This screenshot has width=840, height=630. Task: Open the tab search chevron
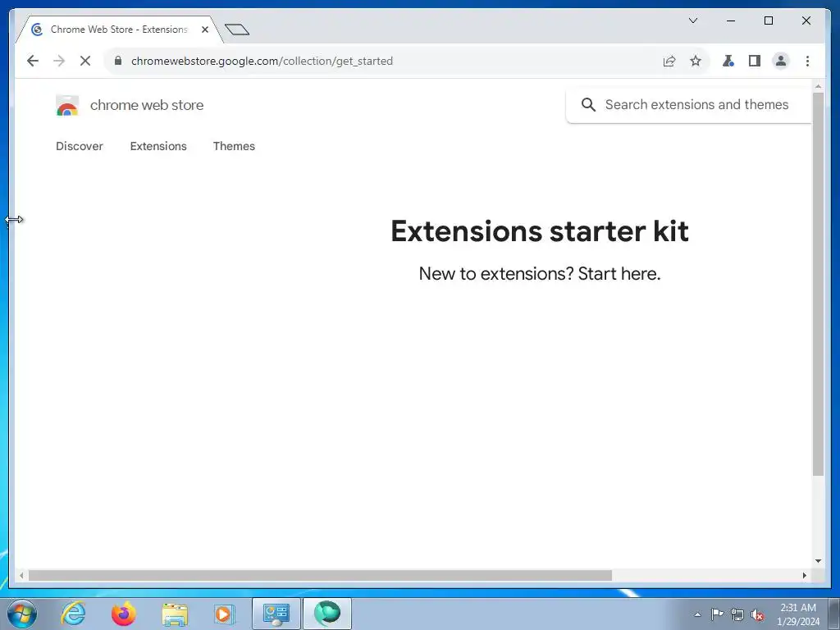click(693, 21)
